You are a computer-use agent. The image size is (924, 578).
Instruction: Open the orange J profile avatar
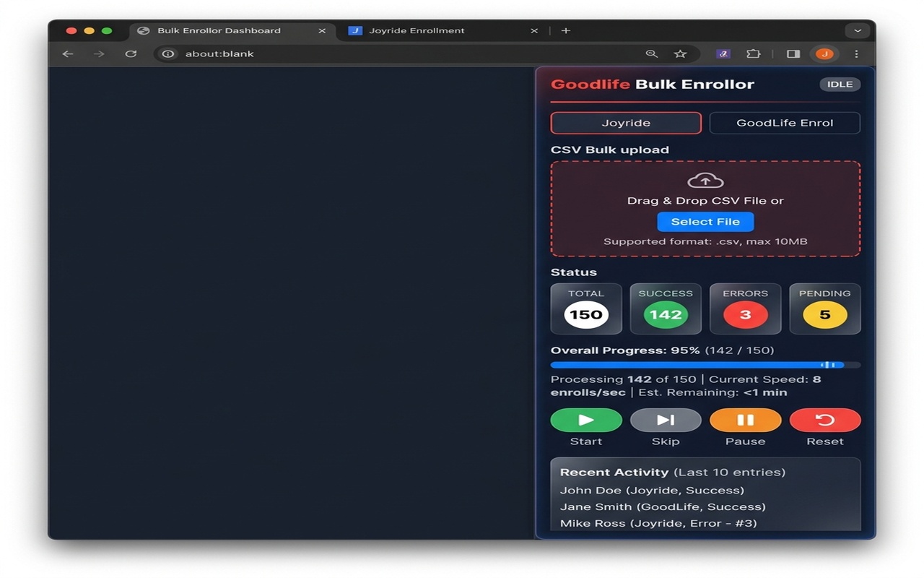tap(824, 53)
